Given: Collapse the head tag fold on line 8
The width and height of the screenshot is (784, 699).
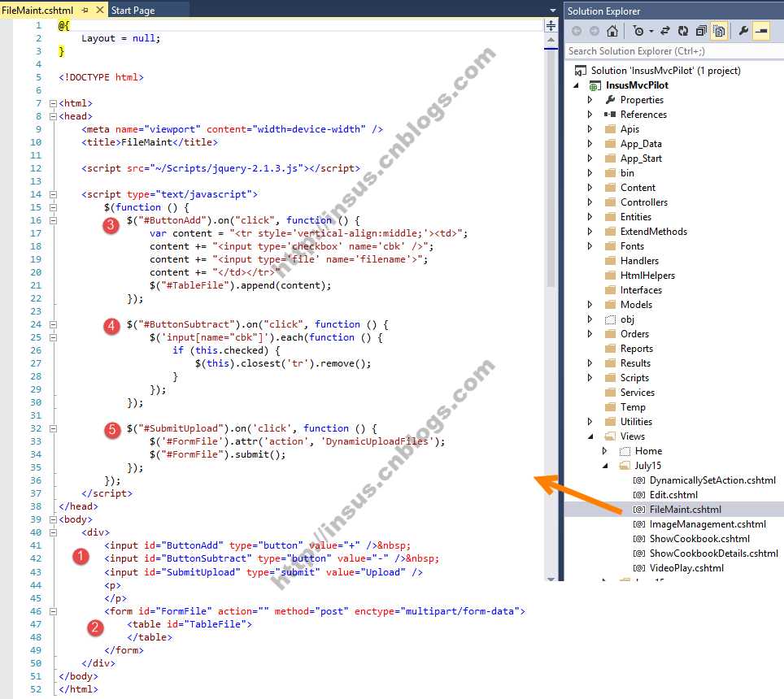Looking at the screenshot, I should [x=53, y=116].
